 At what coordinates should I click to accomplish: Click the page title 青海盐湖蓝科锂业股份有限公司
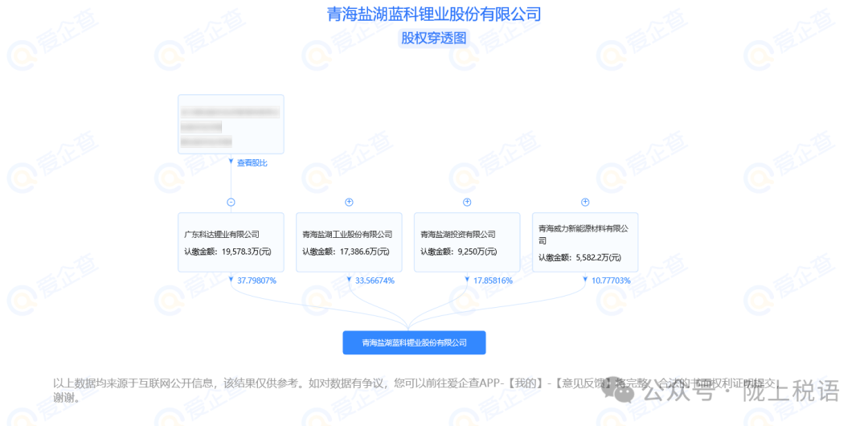(x=434, y=14)
